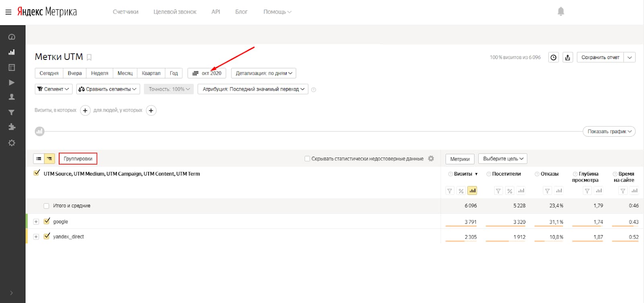Open arrow next to Сохранить отчет
644x303 pixels.
point(630,57)
